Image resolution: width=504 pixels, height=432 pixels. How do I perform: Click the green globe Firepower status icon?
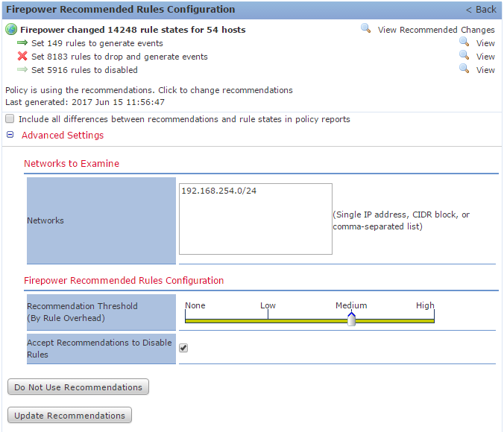click(x=11, y=29)
